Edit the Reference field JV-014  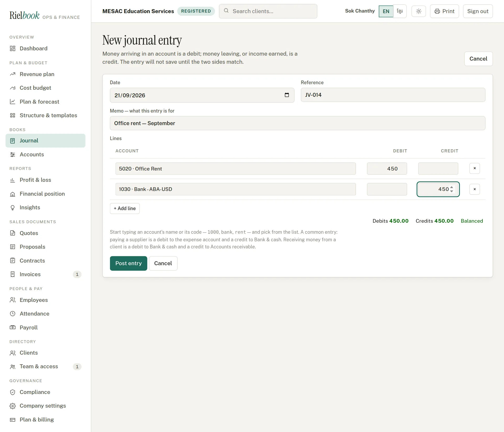pos(393,95)
